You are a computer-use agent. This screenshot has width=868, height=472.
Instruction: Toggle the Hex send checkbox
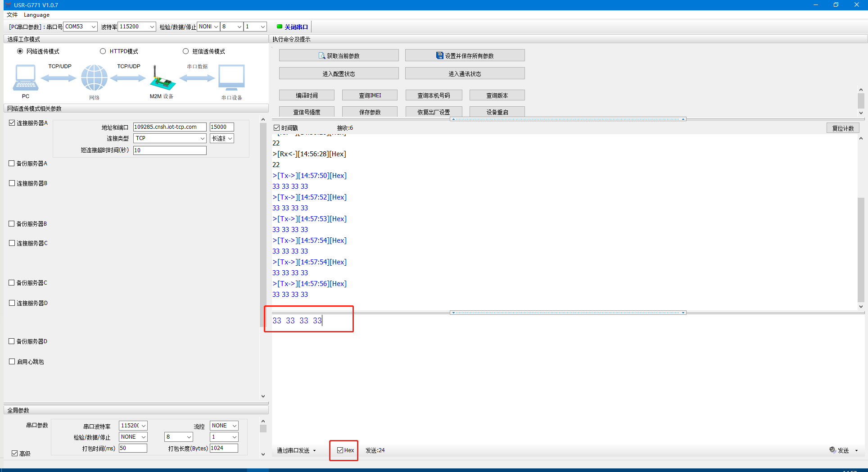pyautogui.click(x=340, y=450)
